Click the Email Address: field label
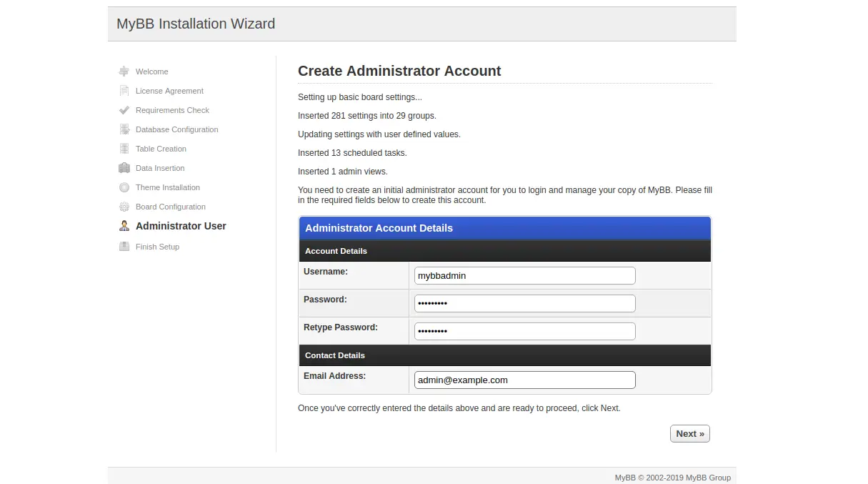 coord(334,376)
